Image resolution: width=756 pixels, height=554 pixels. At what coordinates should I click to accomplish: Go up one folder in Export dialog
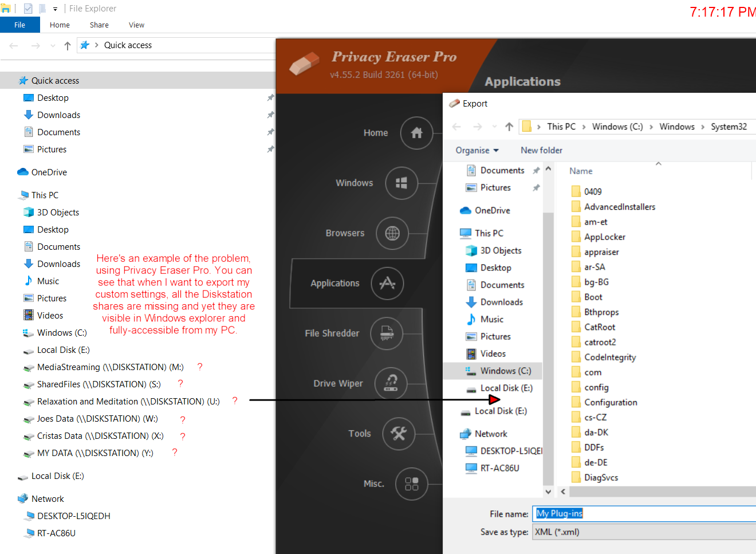click(x=509, y=127)
